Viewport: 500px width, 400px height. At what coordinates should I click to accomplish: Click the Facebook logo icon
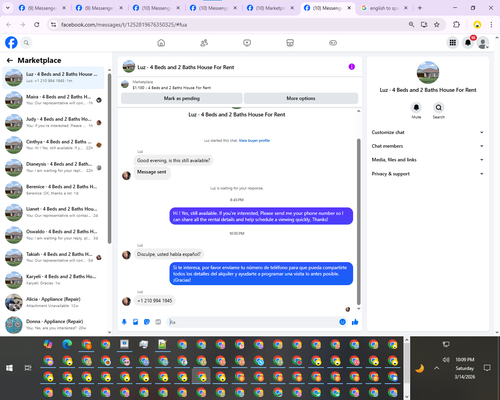pyautogui.click(x=11, y=43)
